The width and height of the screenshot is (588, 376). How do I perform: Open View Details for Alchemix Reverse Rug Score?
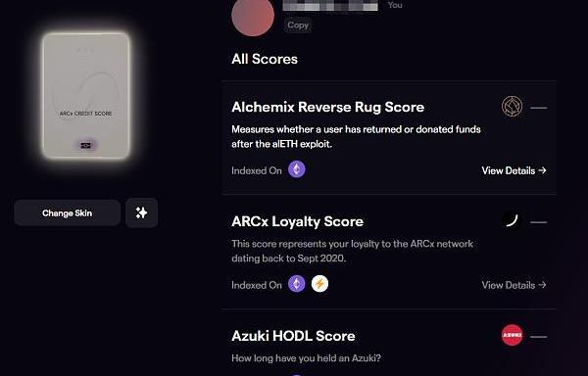click(x=514, y=170)
